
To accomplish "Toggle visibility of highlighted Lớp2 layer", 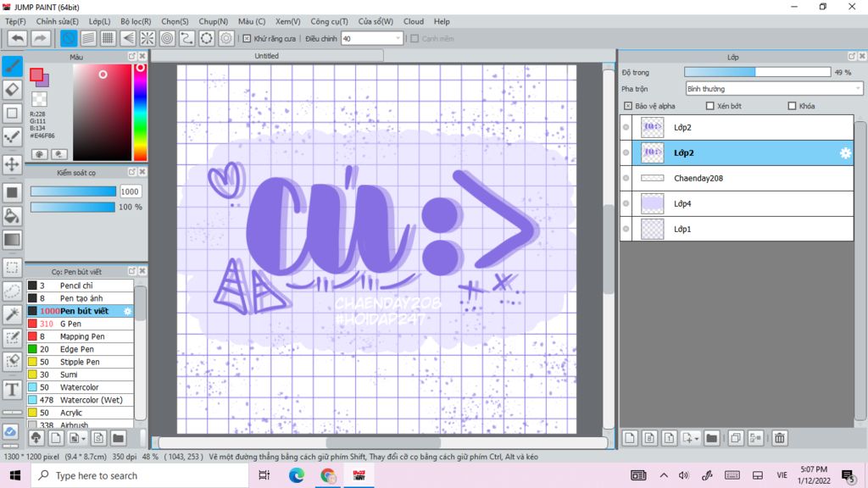I will click(x=626, y=152).
